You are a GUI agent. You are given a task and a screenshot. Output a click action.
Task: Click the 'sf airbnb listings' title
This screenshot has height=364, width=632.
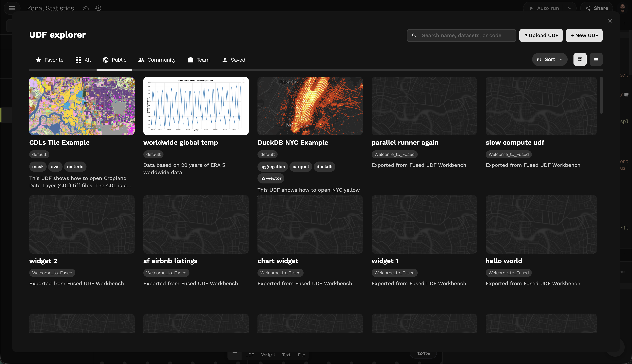(170, 261)
